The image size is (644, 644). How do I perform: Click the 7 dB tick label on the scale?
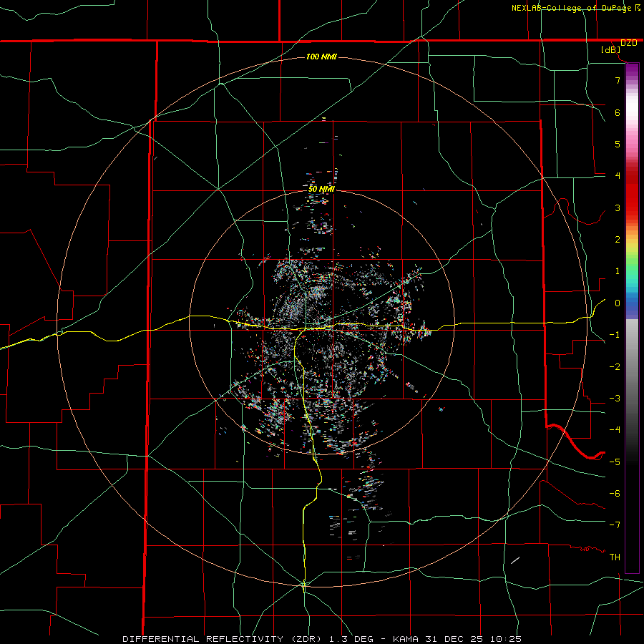[618, 80]
